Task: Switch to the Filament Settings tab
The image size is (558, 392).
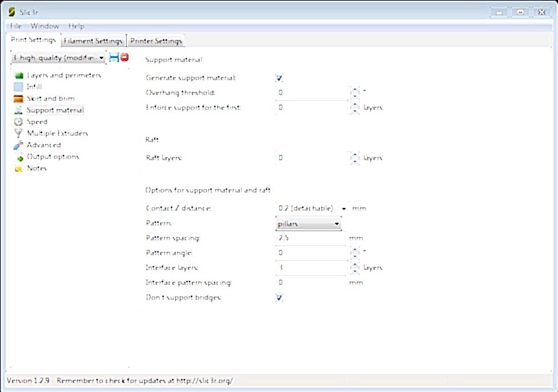Action: click(92, 41)
